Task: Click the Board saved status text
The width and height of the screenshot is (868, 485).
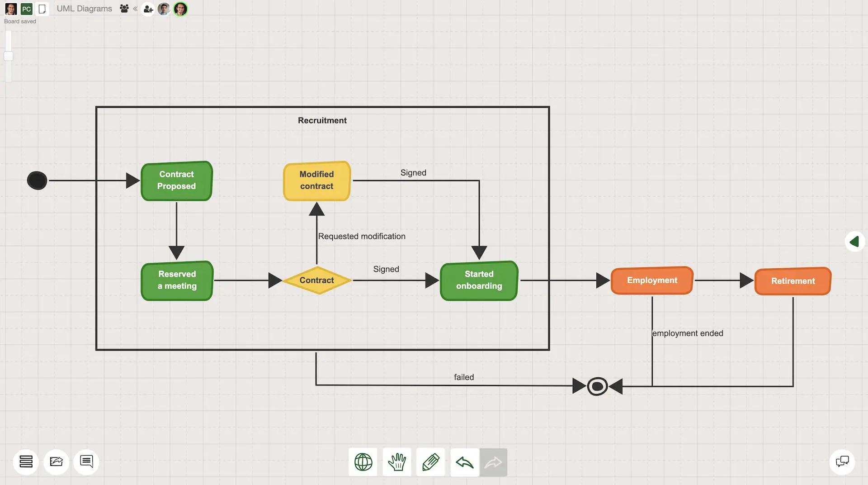Action: point(20,21)
